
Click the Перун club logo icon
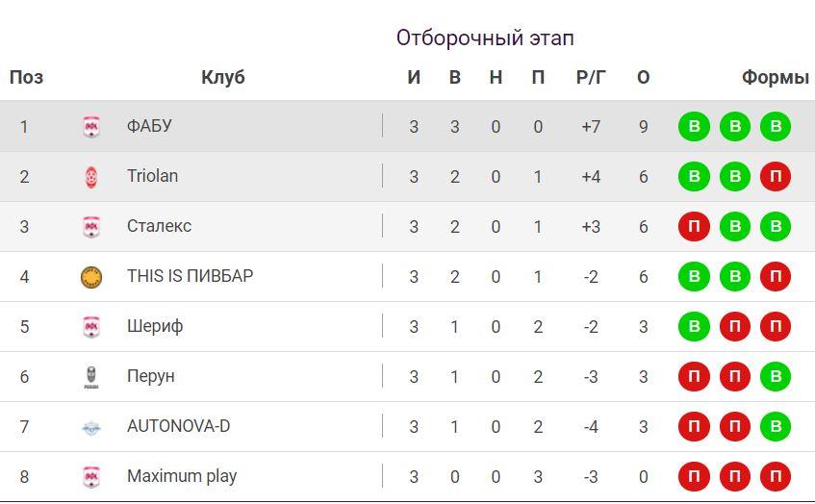(91, 377)
